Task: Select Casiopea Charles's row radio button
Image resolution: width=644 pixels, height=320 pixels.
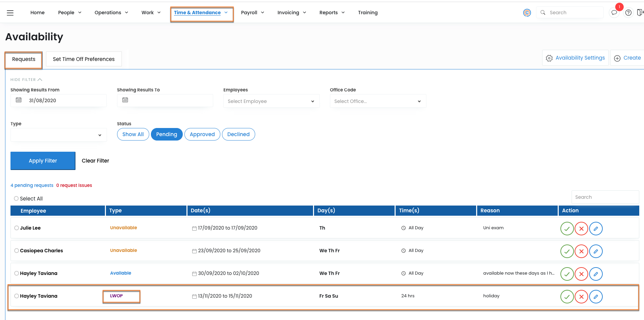Action: click(17, 251)
